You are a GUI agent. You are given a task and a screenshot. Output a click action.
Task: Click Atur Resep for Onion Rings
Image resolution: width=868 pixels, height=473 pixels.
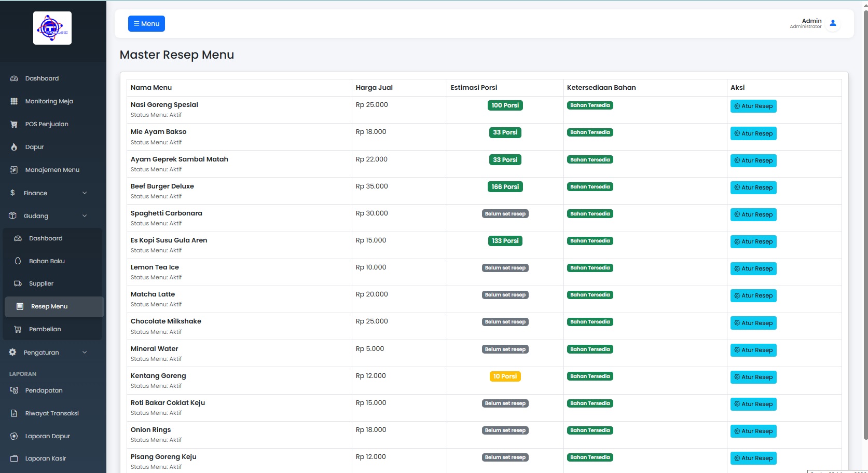pyautogui.click(x=753, y=431)
